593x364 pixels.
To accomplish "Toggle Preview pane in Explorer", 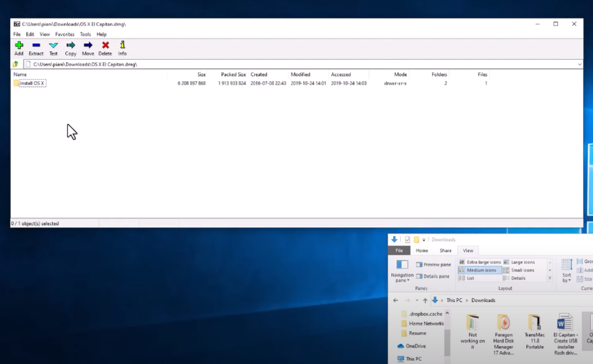I will (433, 264).
